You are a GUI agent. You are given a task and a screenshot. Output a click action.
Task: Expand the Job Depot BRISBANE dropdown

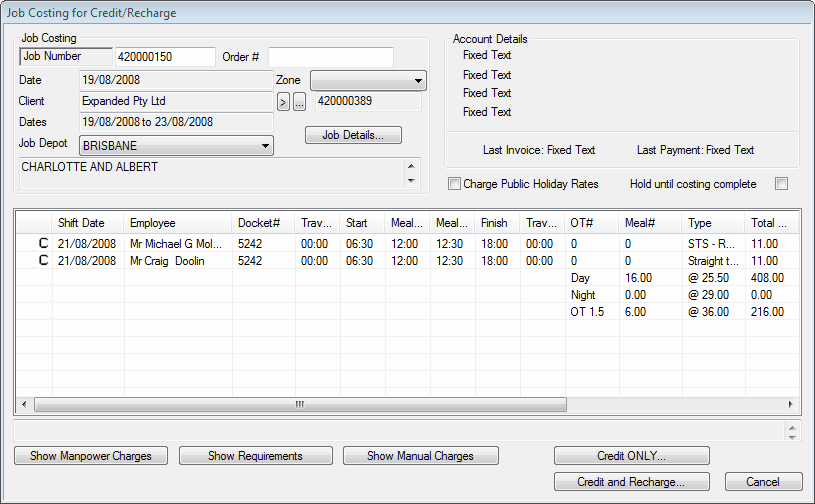265,146
